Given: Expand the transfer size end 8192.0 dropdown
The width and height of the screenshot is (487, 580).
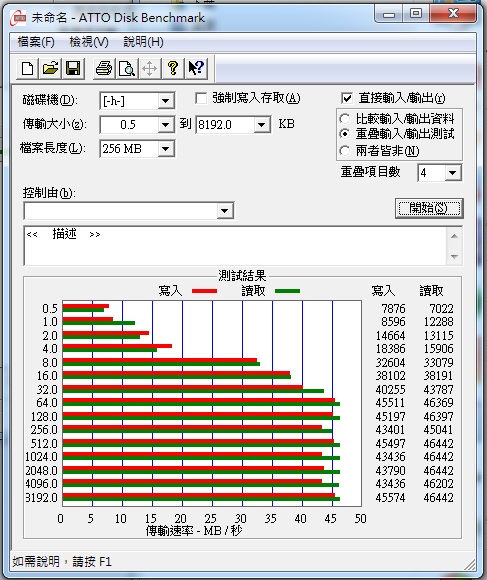Looking at the screenshot, I should [261, 125].
